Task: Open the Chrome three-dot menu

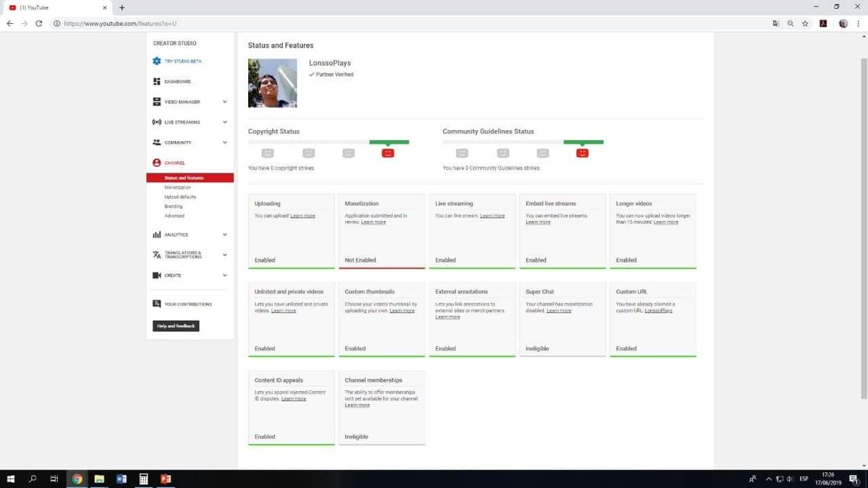Action: point(859,23)
